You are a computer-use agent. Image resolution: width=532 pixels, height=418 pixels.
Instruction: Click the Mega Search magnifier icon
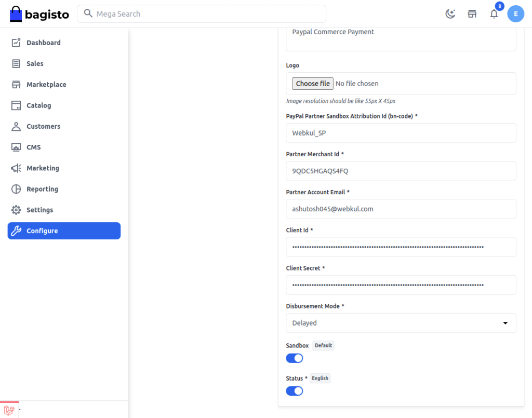point(88,14)
